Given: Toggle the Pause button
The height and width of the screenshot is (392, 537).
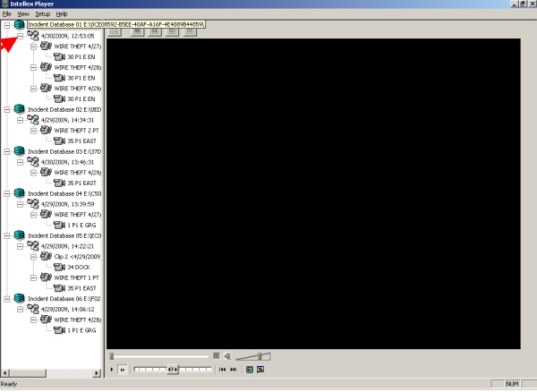Looking at the screenshot, I should pos(123,370).
